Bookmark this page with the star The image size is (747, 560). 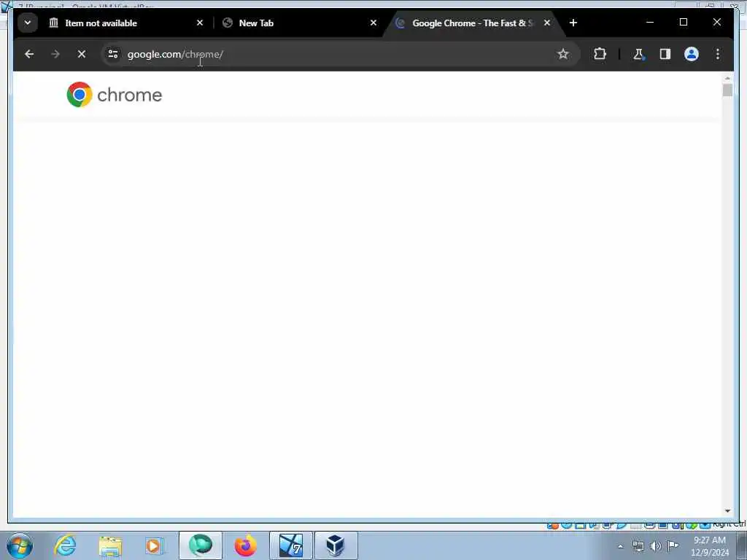click(563, 54)
